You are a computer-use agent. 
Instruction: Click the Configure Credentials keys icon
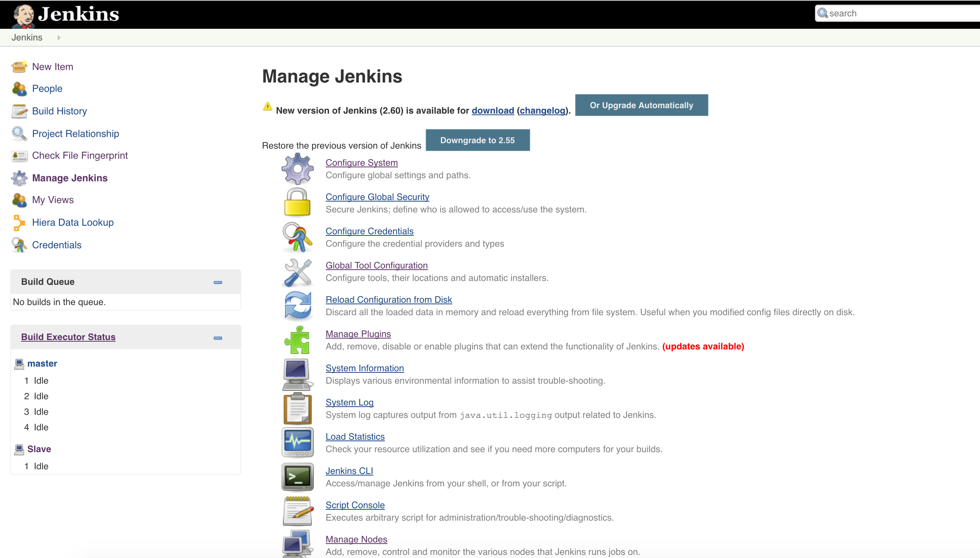click(297, 237)
